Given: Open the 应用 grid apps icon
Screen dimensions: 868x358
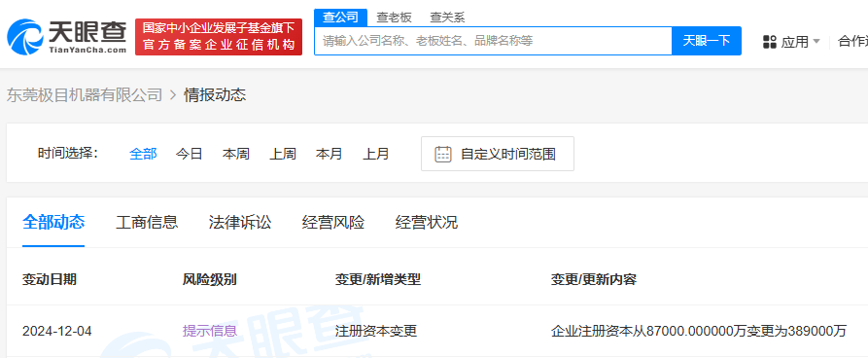Looking at the screenshot, I should pyautogui.click(x=770, y=42).
